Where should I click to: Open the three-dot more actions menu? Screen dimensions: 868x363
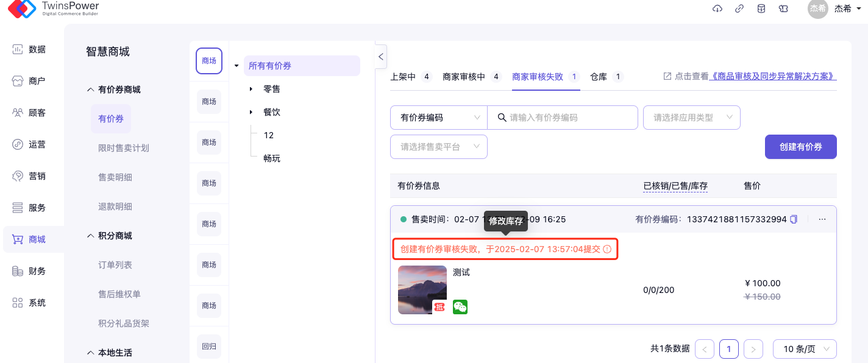pyautogui.click(x=822, y=219)
